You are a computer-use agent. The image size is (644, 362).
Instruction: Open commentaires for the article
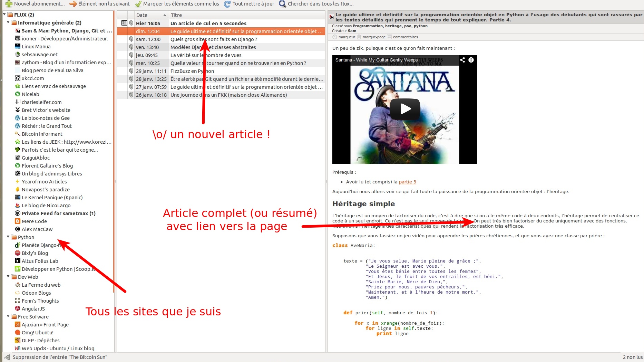pos(403,37)
